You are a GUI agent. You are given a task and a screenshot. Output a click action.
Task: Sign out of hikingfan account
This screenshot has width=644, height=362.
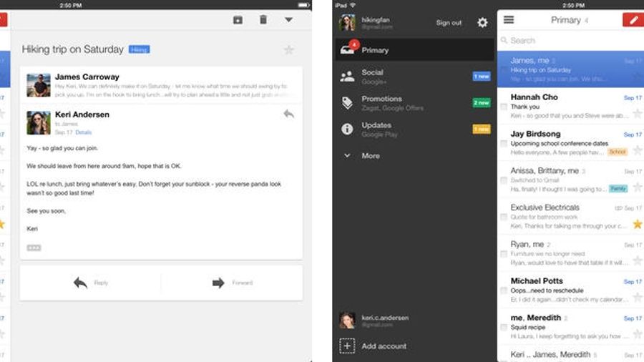[x=449, y=23]
